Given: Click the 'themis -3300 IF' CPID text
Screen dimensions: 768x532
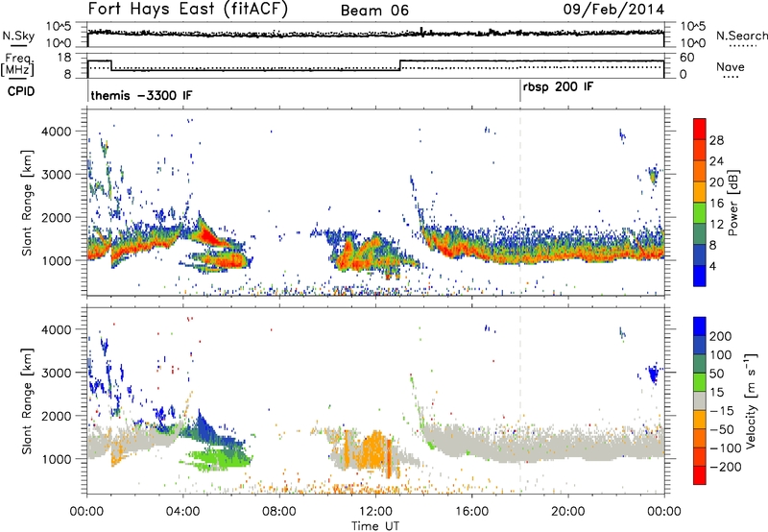Looking at the screenshot, I should click(141, 95).
